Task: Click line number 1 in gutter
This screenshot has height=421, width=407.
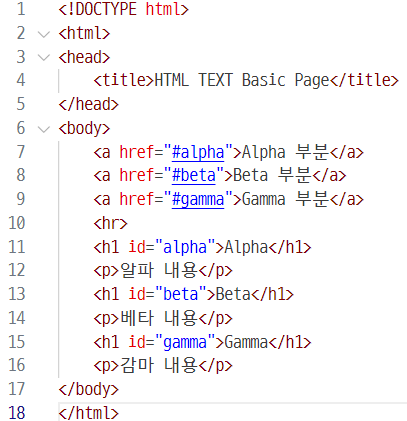Action: 21,9
